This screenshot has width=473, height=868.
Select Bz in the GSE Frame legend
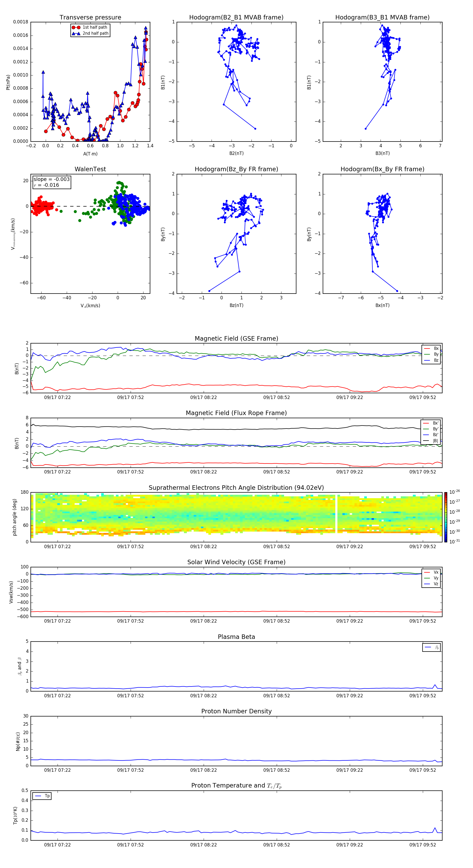pyautogui.click(x=431, y=360)
